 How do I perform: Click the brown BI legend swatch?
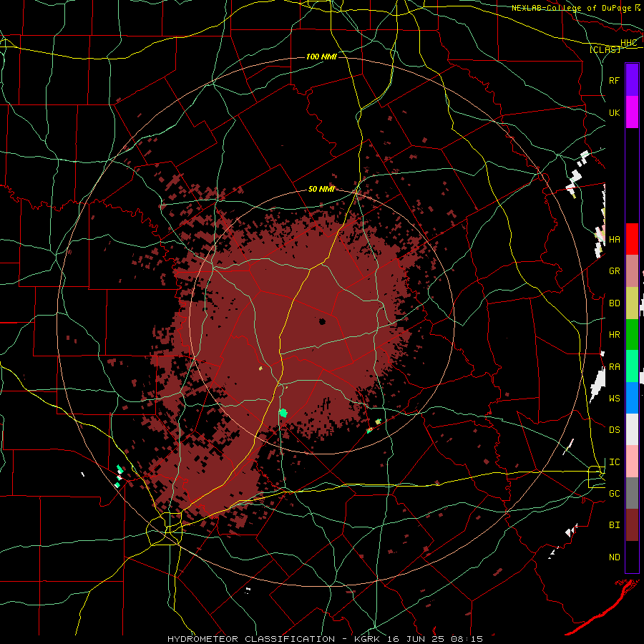pos(632,525)
